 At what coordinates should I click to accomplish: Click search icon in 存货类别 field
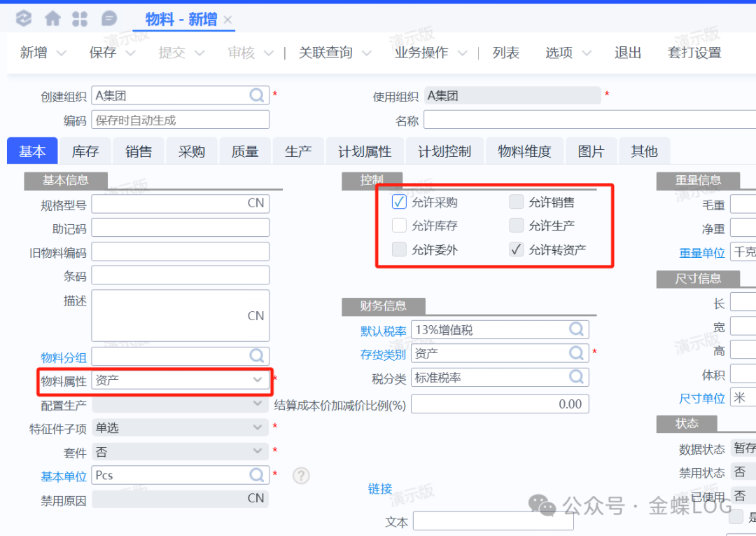tap(576, 353)
